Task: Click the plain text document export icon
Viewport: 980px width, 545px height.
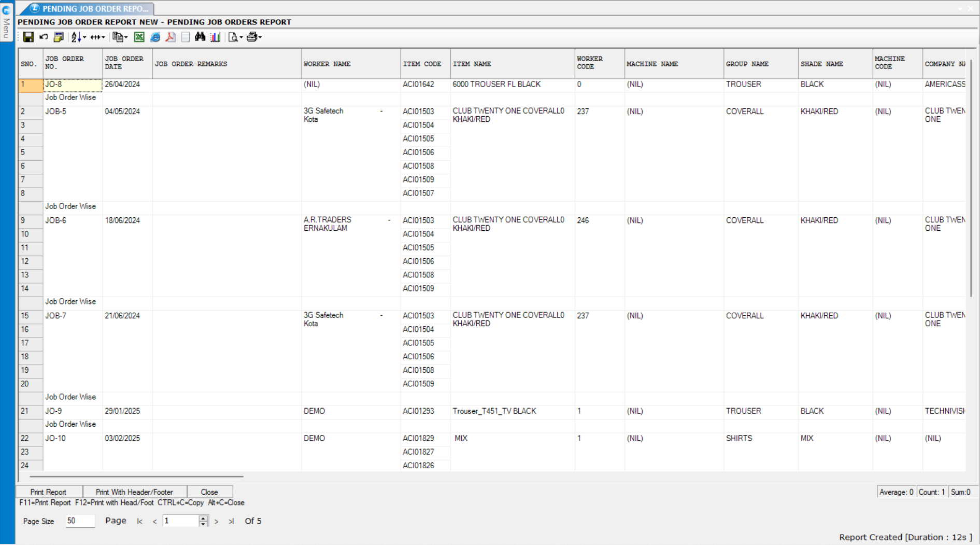Action: pos(186,37)
